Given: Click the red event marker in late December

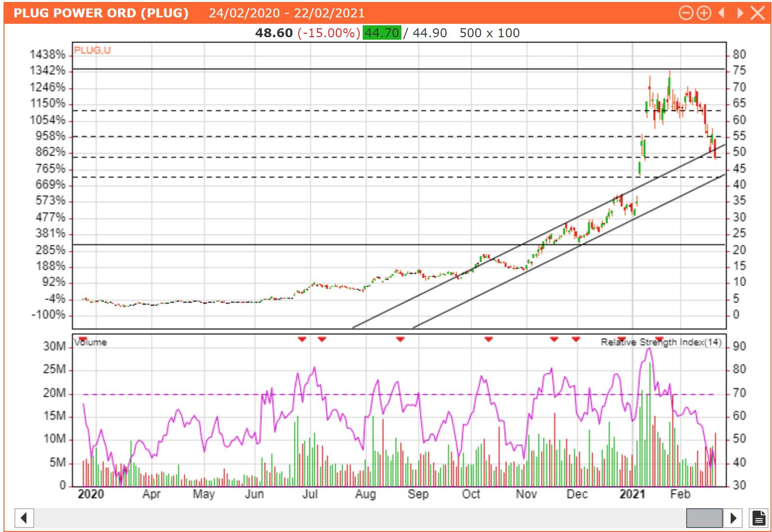Looking at the screenshot, I should tap(621, 339).
